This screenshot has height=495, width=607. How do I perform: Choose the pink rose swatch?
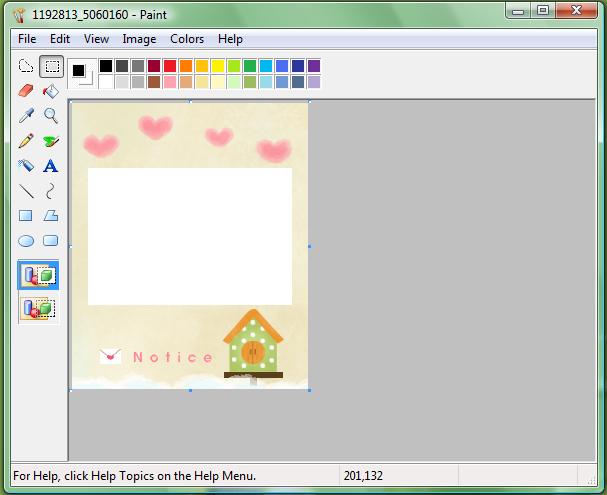pos(170,82)
